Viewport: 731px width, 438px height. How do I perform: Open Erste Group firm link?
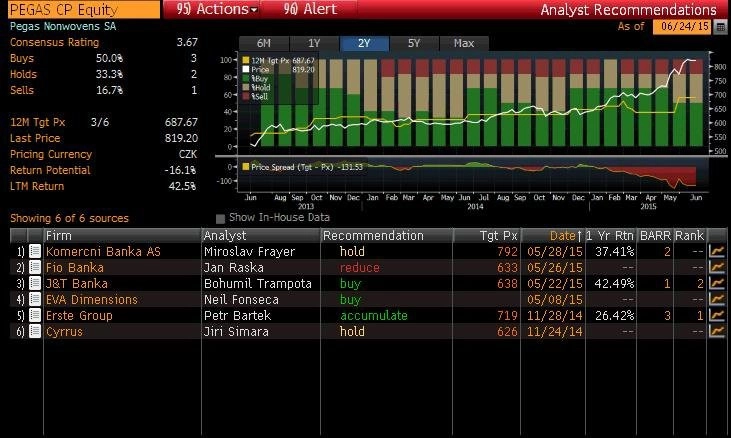[79, 315]
